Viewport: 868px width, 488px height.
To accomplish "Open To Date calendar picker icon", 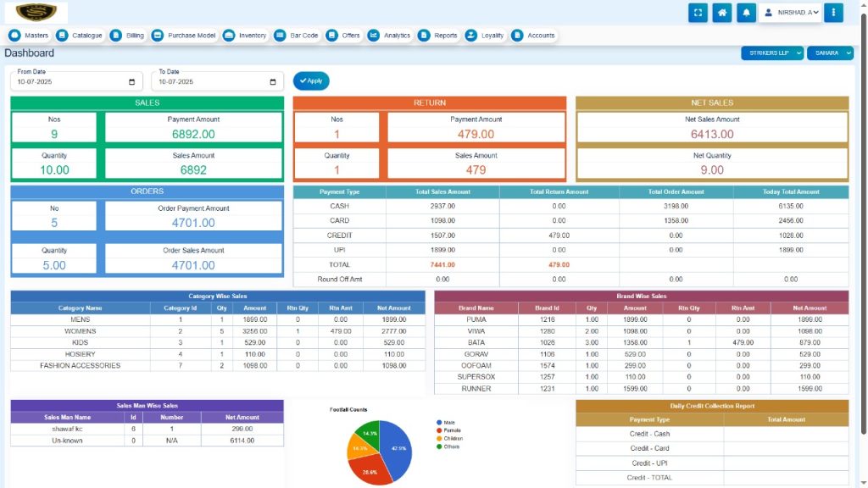I will coord(272,82).
